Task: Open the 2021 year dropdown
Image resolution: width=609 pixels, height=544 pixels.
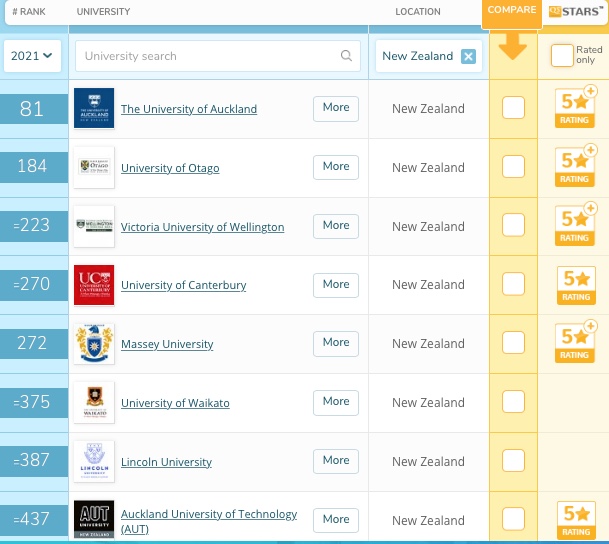Action: [x=32, y=56]
